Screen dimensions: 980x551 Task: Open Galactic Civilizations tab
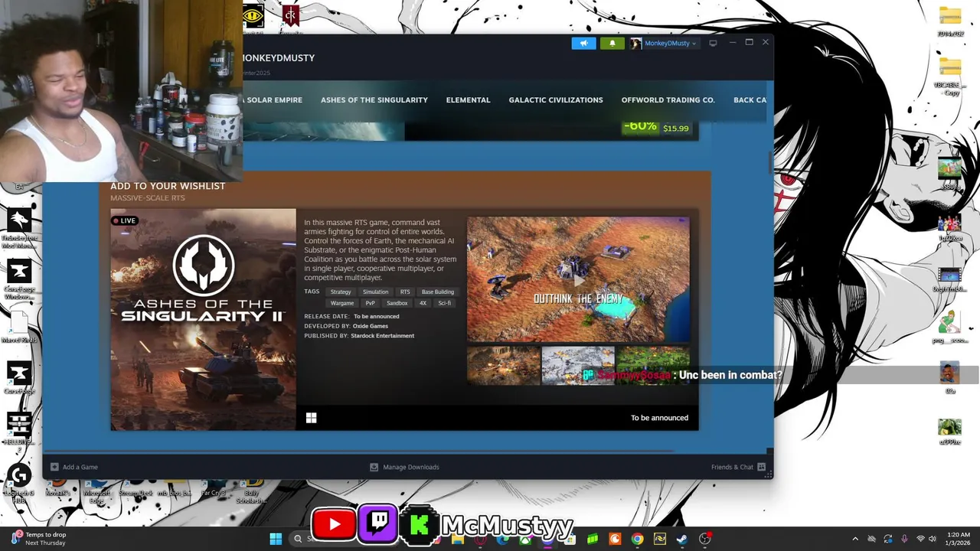point(556,100)
